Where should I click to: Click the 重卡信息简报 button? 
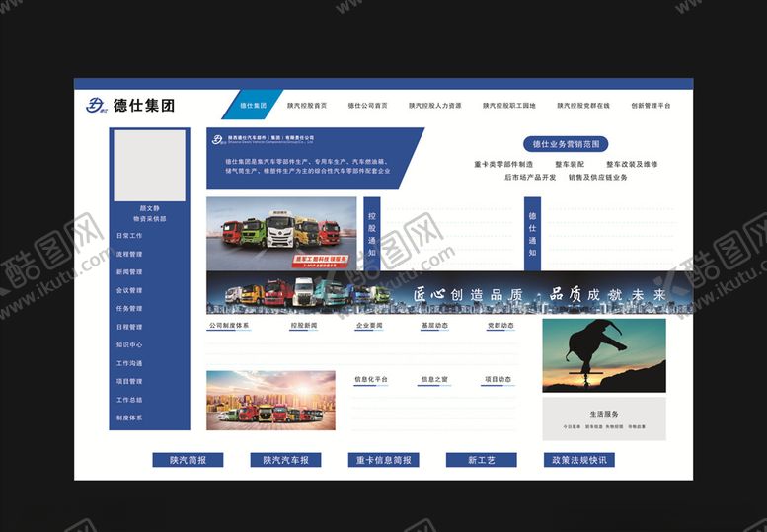[x=383, y=460]
